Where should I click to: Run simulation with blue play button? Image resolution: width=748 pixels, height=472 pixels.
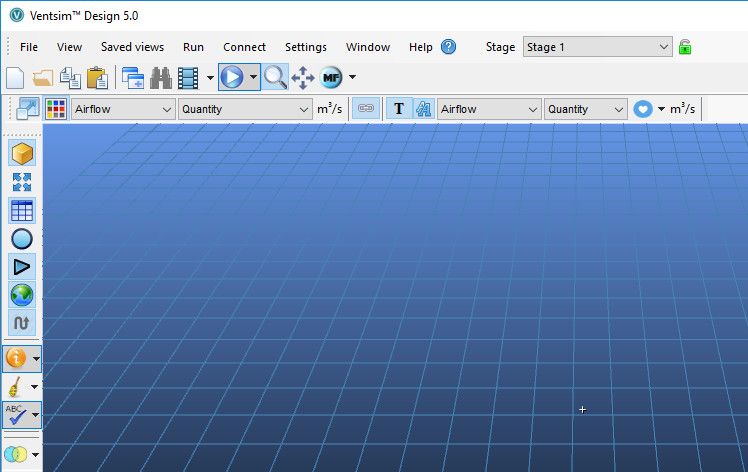point(232,77)
